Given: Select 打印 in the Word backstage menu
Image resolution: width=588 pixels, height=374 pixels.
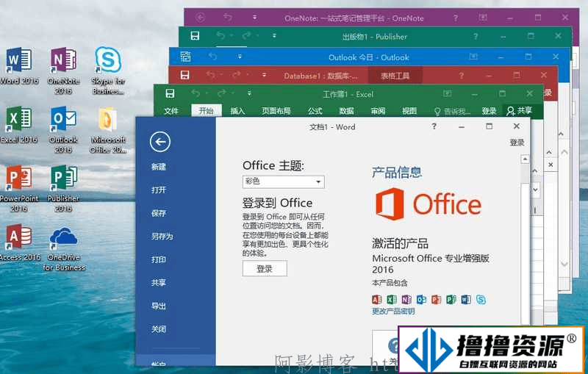Looking at the screenshot, I should 159,259.
